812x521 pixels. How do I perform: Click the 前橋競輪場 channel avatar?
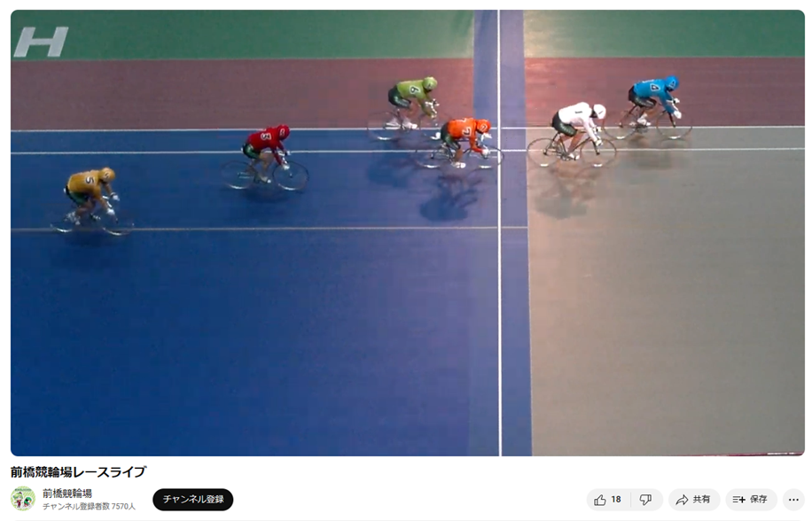(23, 499)
